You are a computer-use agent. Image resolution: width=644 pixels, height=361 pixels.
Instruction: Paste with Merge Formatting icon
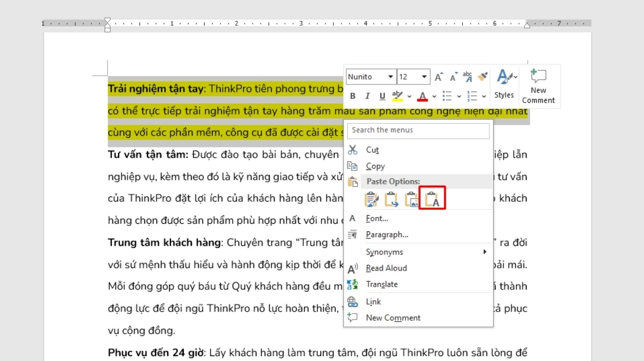click(x=391, y=200)
